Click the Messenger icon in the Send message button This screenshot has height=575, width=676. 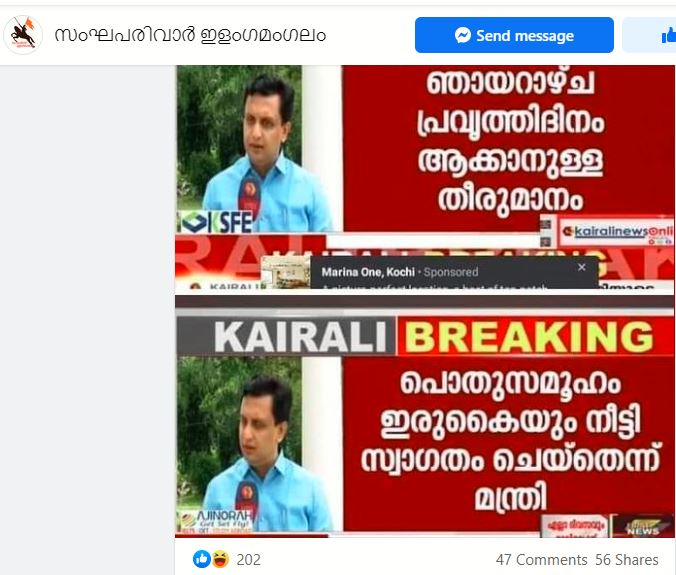pyautogui.click(x=463, y=35)
